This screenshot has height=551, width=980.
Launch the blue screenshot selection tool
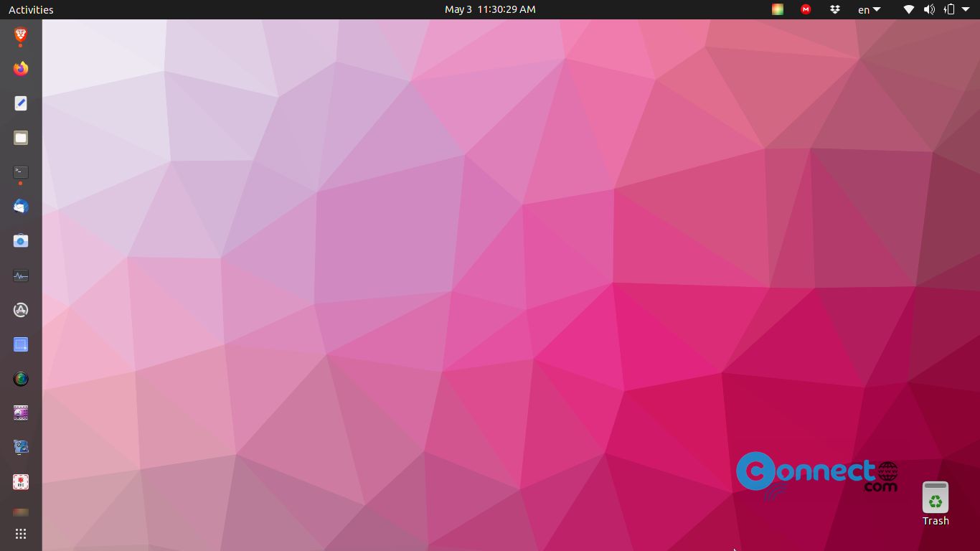click(x=21, y=344)
